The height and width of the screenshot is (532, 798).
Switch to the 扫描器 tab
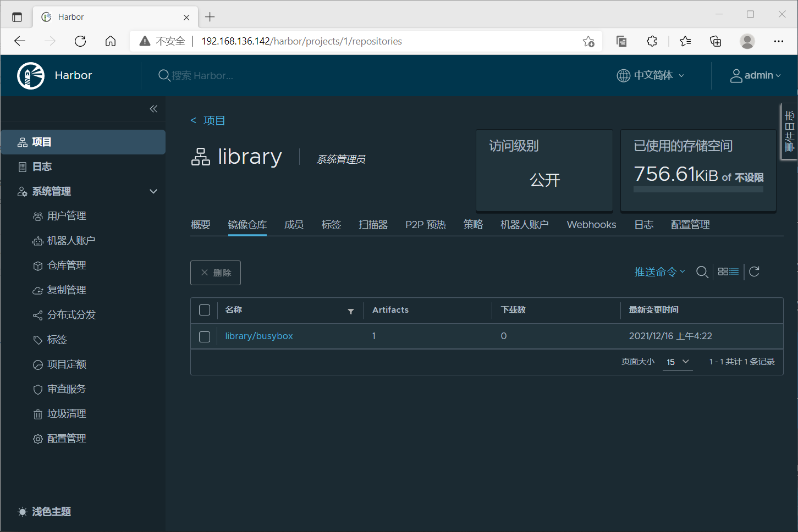click(x=373, y=225)
